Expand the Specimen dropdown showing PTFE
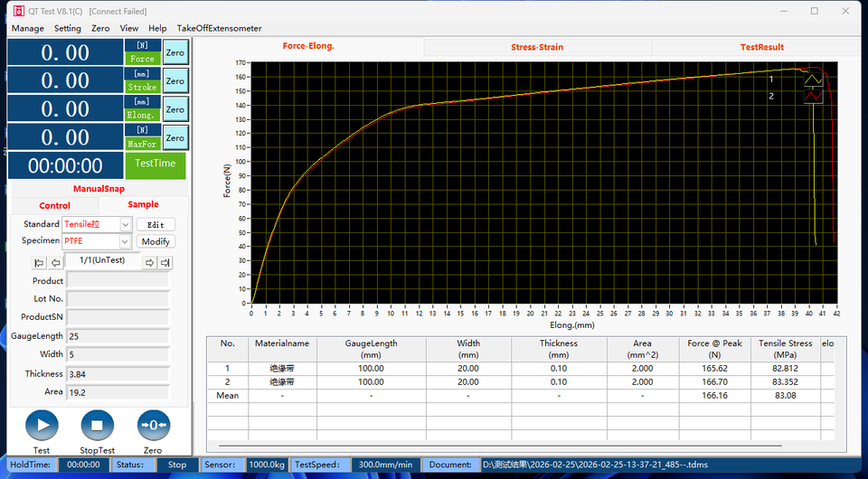868x479 pixels. [x=97, y=241]
